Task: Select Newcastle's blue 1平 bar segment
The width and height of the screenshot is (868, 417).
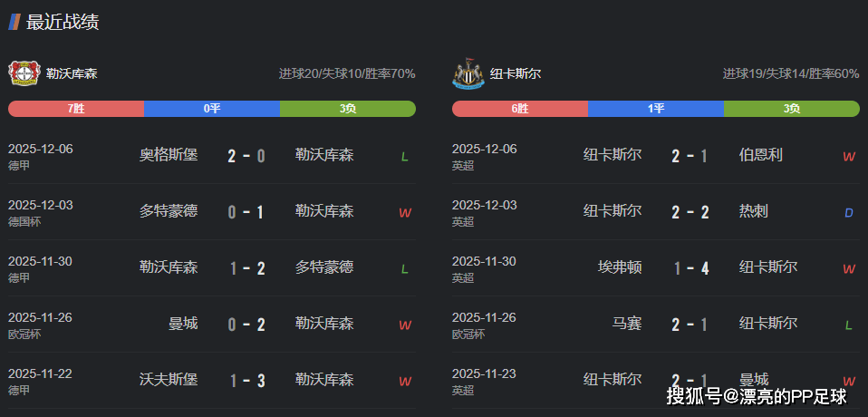Action: coord(656,109)
